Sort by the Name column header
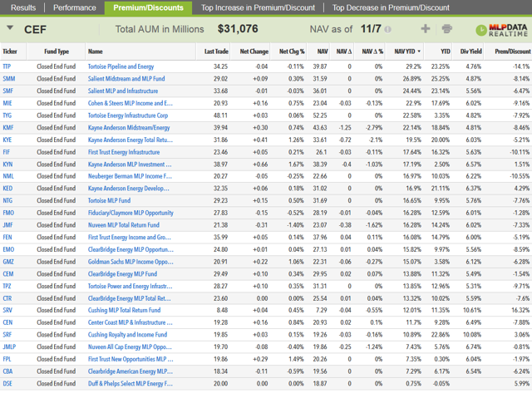Screen dimensions: 532x398 pyautogui.click(x=96, y=52)
